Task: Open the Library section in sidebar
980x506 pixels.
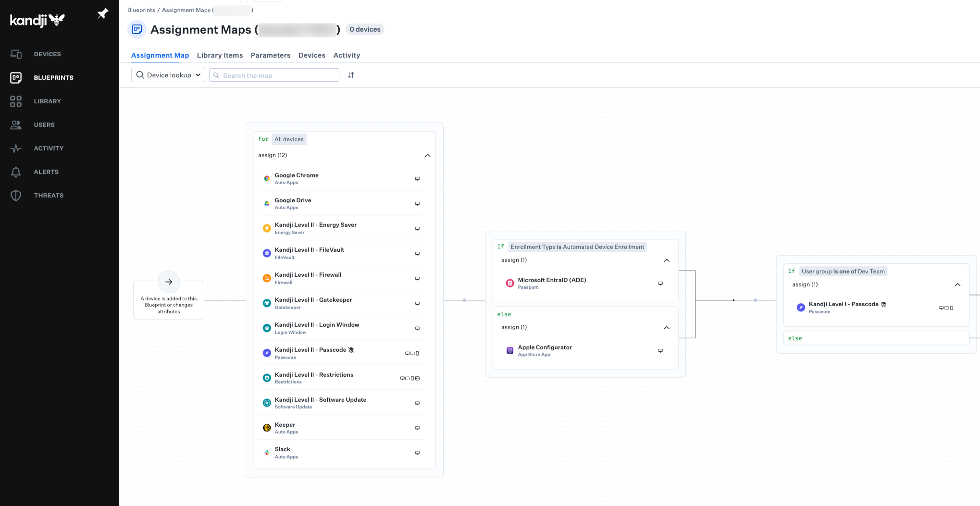Action: (x=47, y=101)
